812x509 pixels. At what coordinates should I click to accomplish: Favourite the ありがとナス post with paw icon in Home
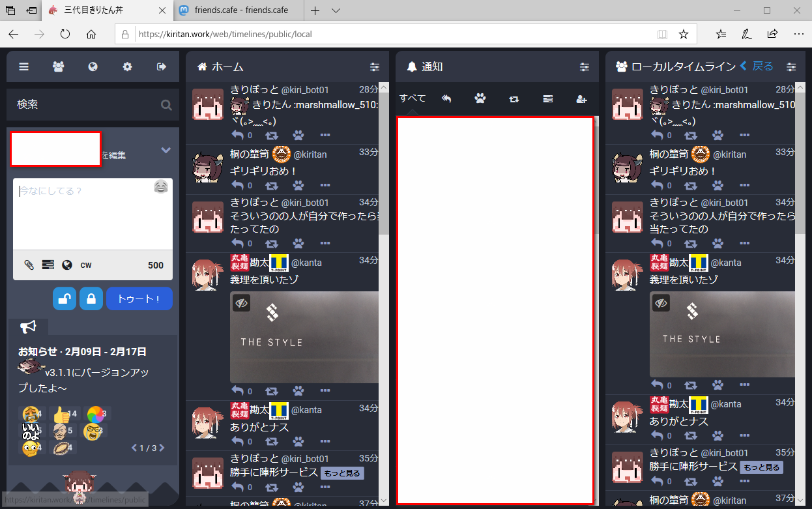[298, 442]
